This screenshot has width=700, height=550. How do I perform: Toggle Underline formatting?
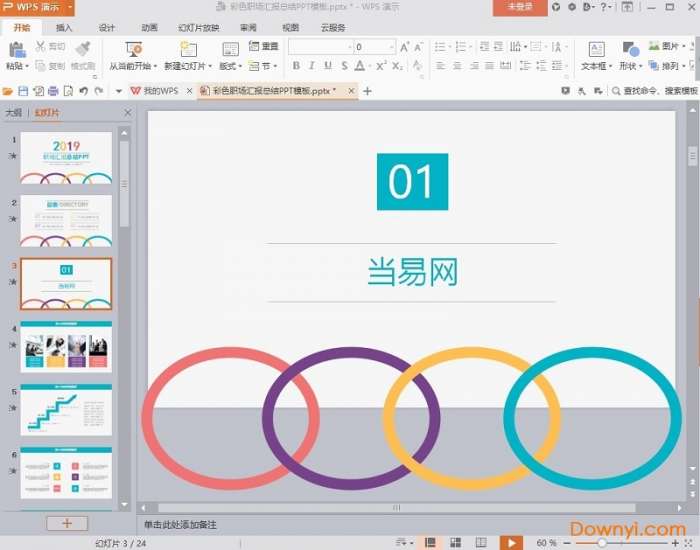[x=330, y=66]
